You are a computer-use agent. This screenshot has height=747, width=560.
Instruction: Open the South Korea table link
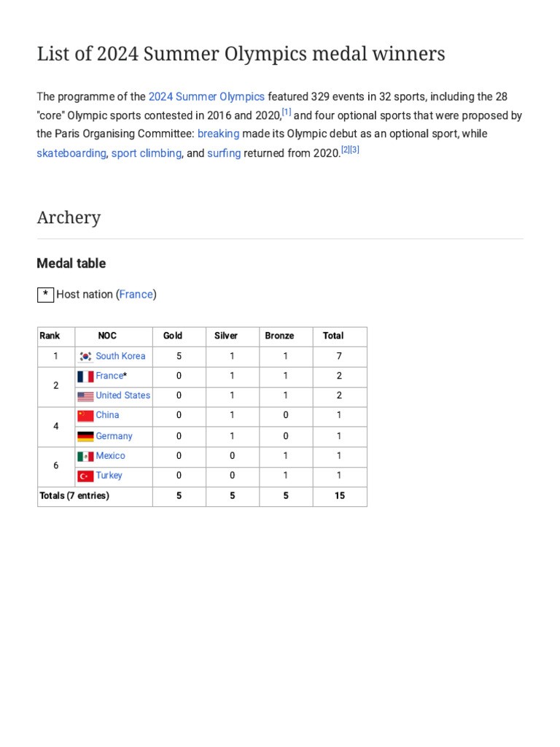point(120,356)
